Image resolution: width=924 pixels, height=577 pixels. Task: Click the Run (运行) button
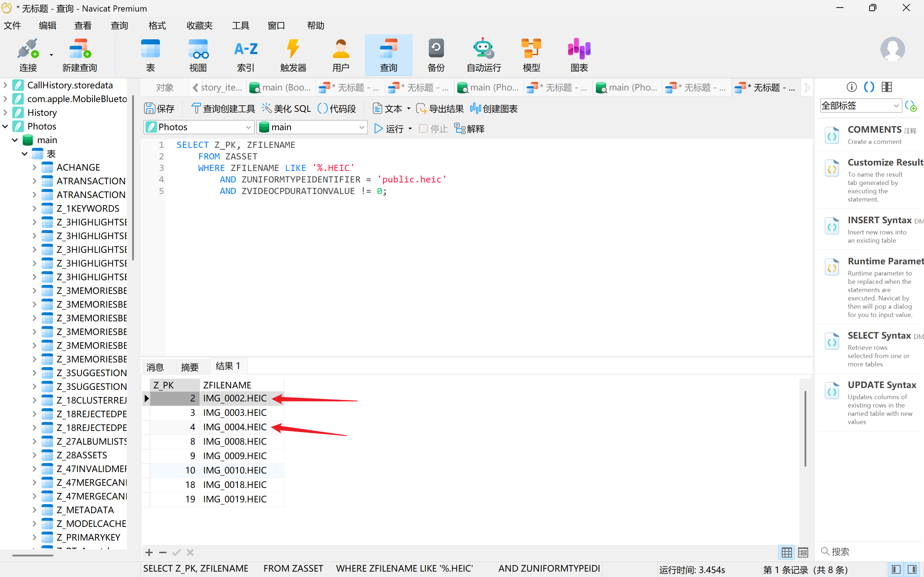(389, 129)
